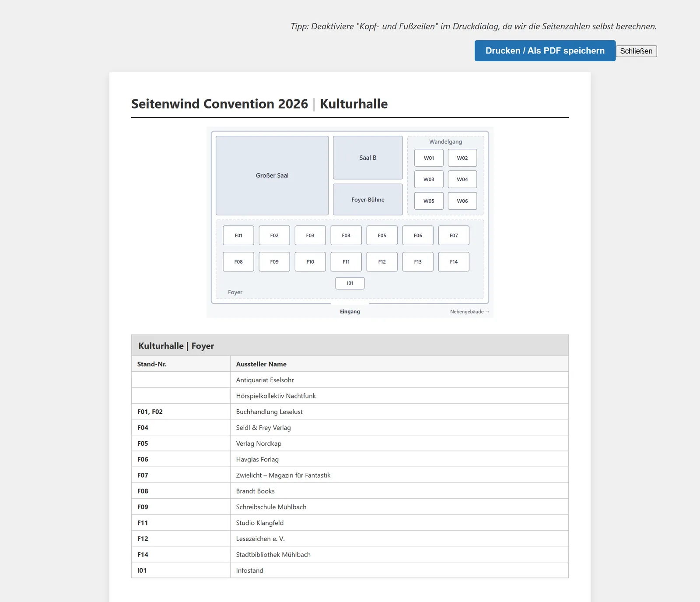Click booth W02 in the Wandelgang

pos(462,158)
